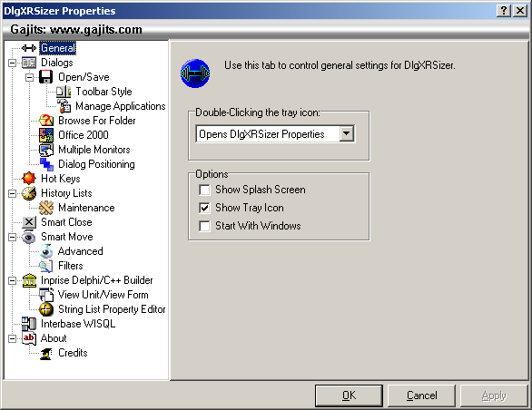Screen dimensions: 532x410
Task: Collapse the Smart Move tree node
Action: coord(12,237)
